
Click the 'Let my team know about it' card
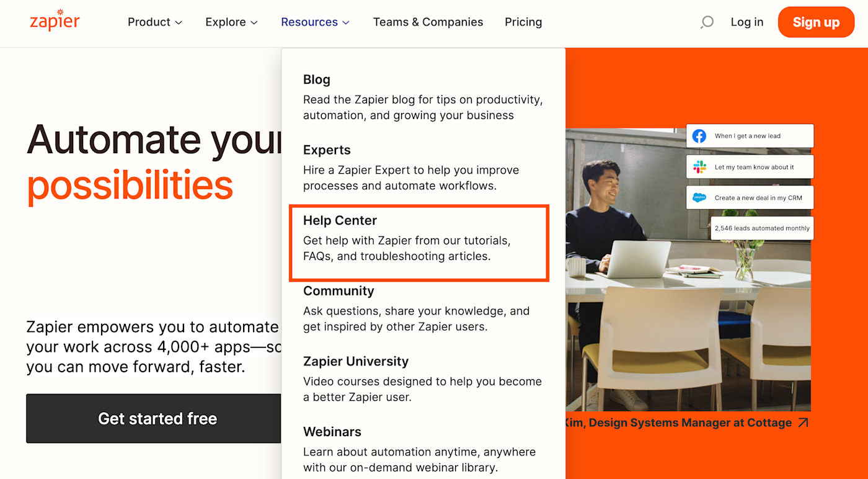(x=750, y=167)
